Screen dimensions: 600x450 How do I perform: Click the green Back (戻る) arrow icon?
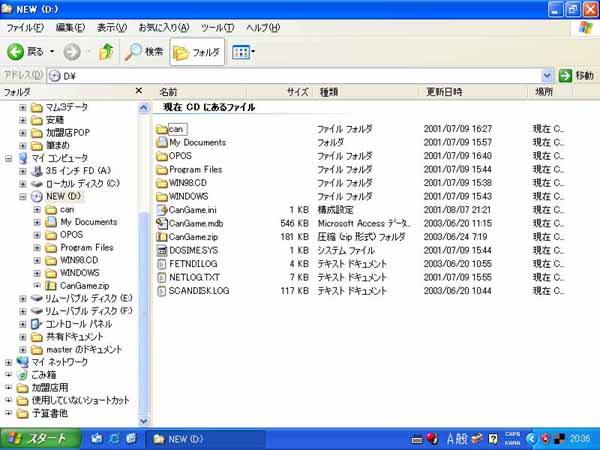[x=16, y=51]
